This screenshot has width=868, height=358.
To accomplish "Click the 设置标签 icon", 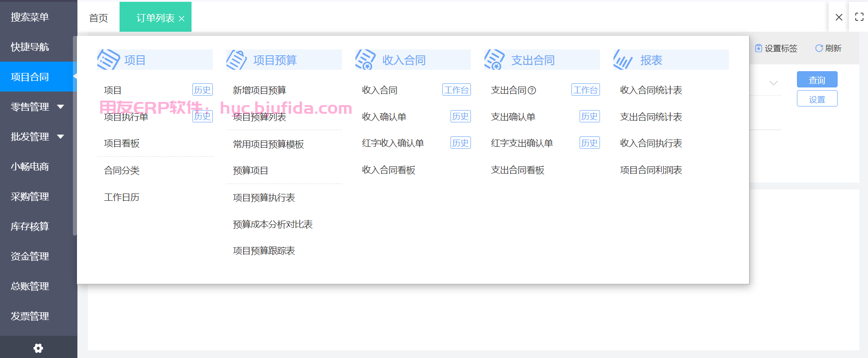I will point(758,48).
